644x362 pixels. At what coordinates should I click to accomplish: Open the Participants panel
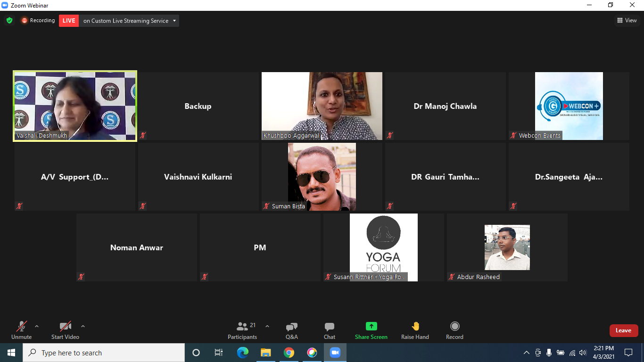point(242,330)
